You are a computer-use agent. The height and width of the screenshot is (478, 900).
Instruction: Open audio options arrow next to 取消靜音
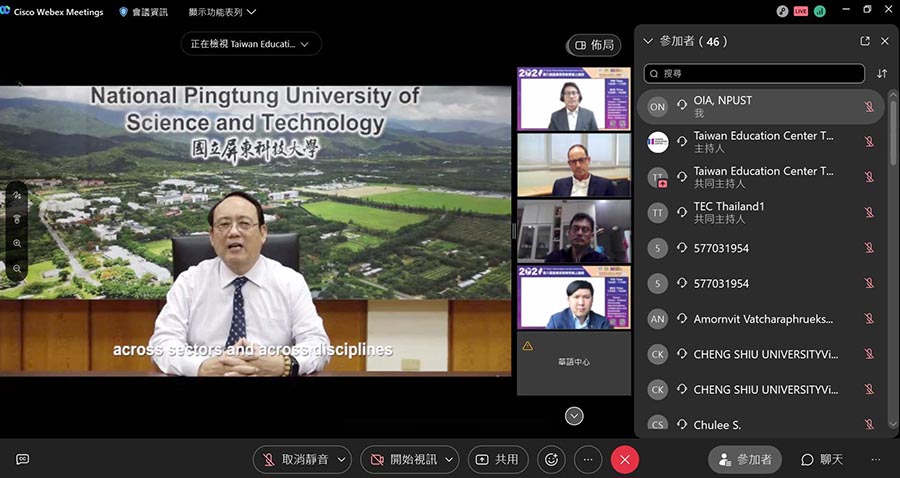342,460
